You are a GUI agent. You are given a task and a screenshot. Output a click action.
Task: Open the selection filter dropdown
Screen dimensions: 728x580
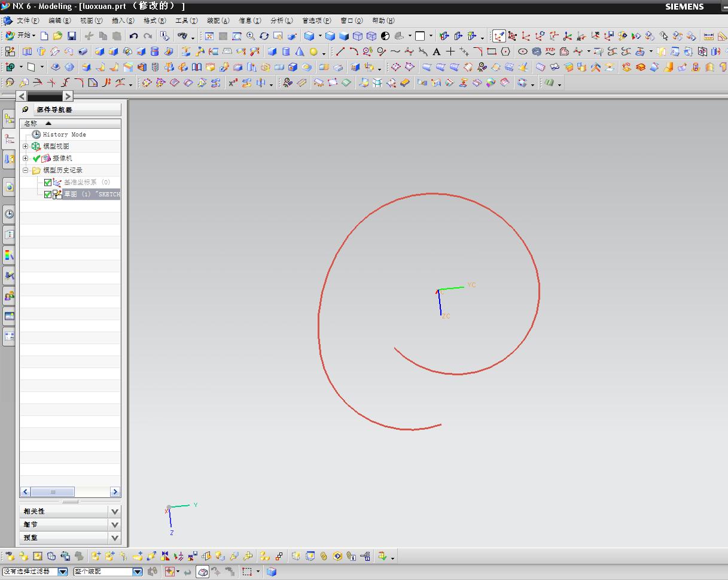coord(63,572)
